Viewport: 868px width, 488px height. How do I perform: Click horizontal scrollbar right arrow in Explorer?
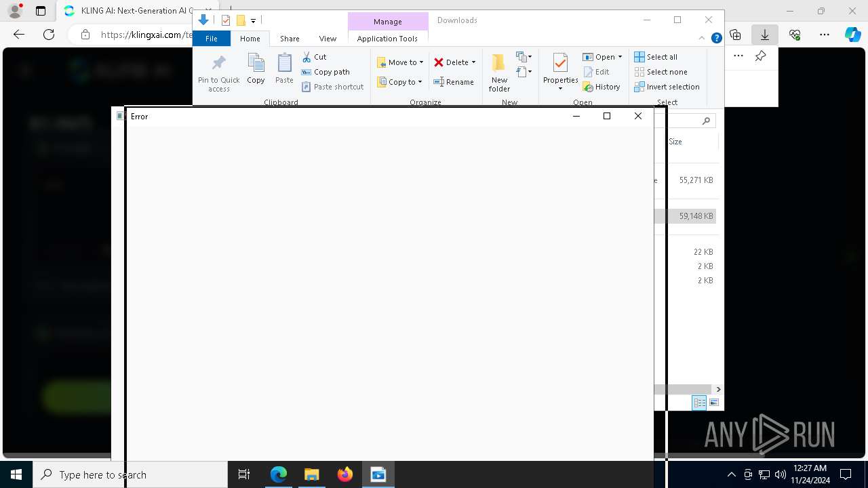tap(718, 389)
